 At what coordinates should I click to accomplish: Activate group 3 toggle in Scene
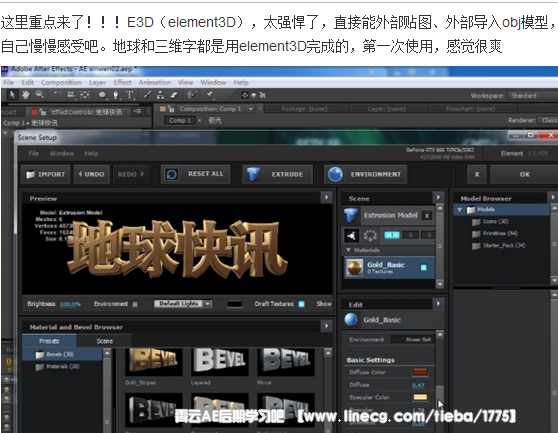tap(428, 235)
